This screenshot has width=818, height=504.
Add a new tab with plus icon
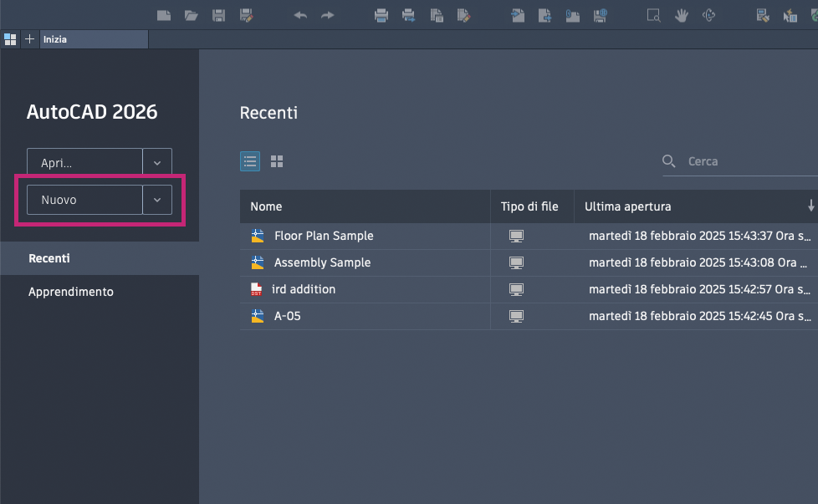click(x=30, y=39)
